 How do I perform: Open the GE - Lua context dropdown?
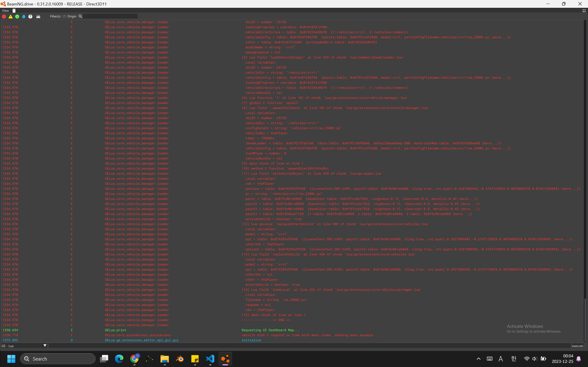tap(24, 346)
